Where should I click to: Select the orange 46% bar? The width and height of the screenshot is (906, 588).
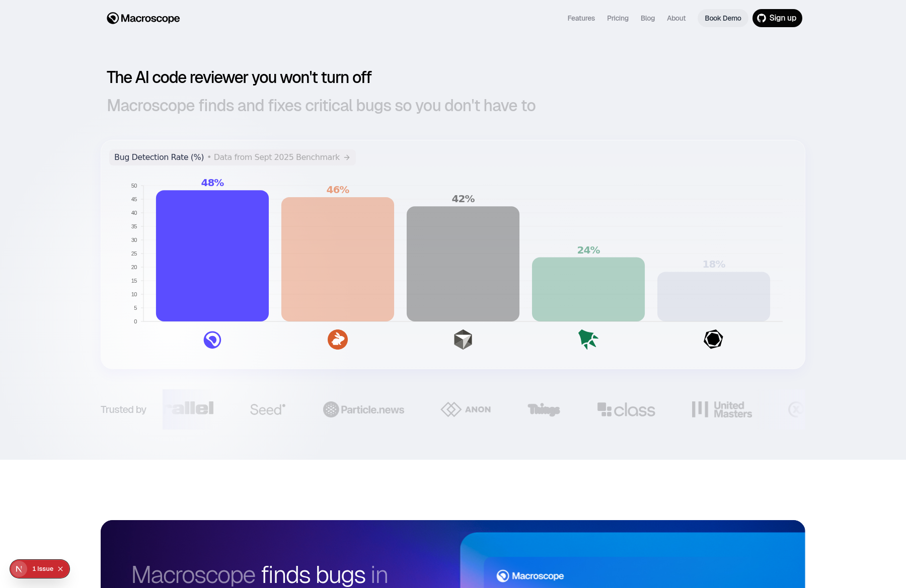pos(338,259)
